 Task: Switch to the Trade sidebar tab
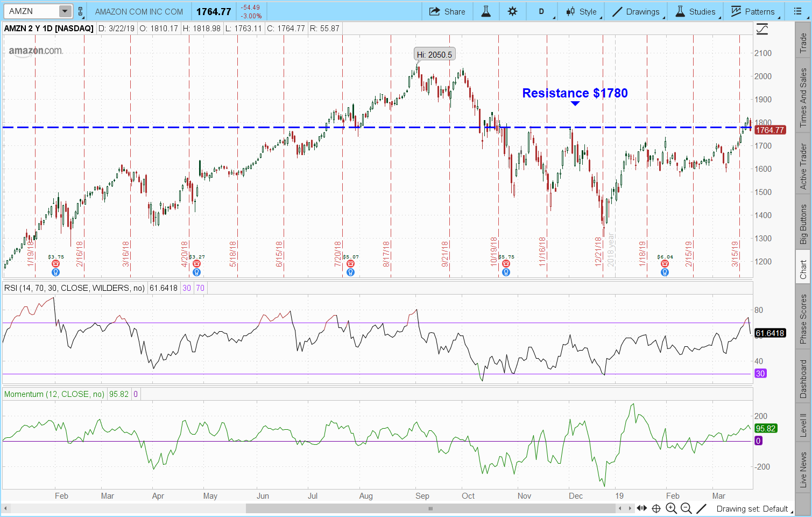803,43
